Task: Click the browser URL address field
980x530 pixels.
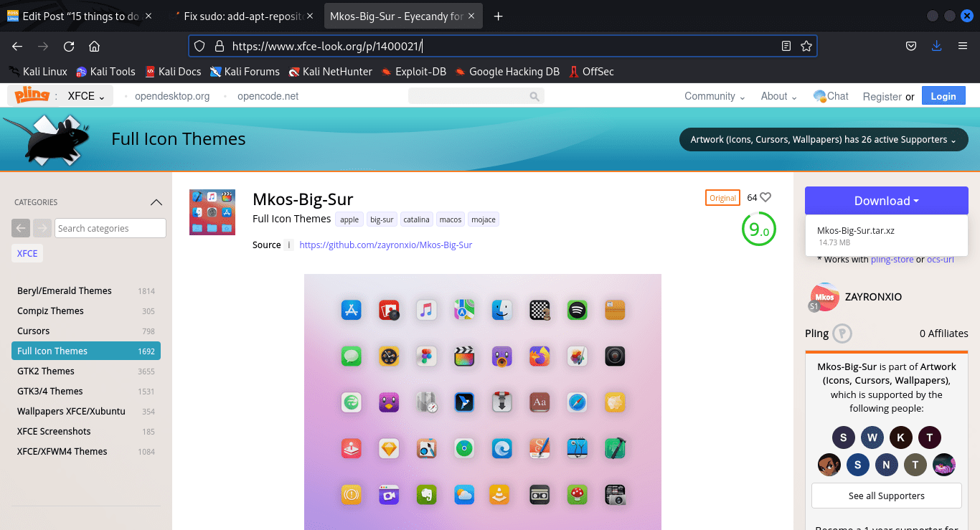Action: [502, 46]
